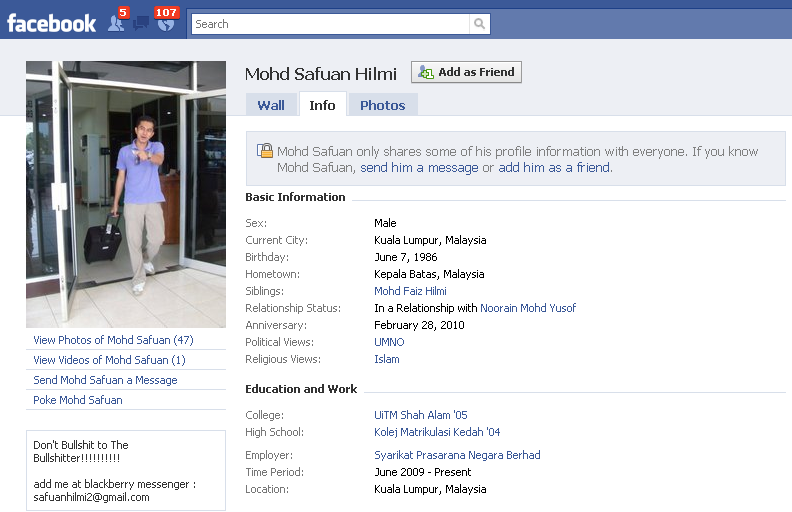Screen dimensions: 792x512
Task: Open notifications globe icon with 107 badge
Action: pos(166,22)
